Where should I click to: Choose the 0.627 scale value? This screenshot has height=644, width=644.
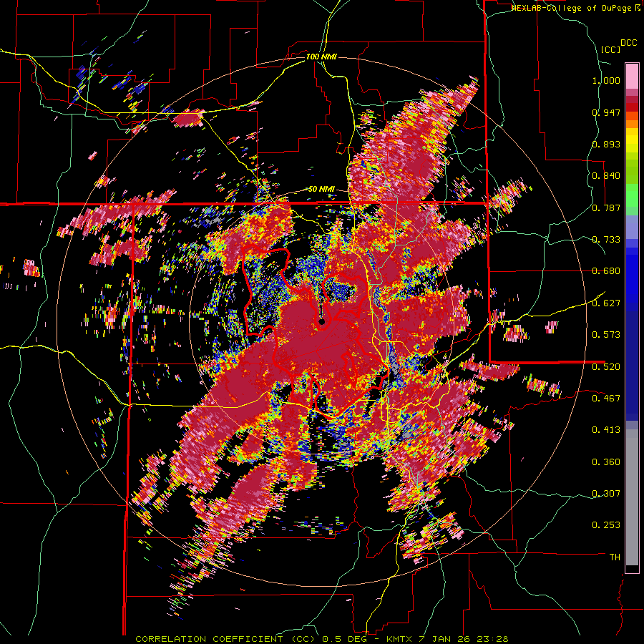(606, 303)
